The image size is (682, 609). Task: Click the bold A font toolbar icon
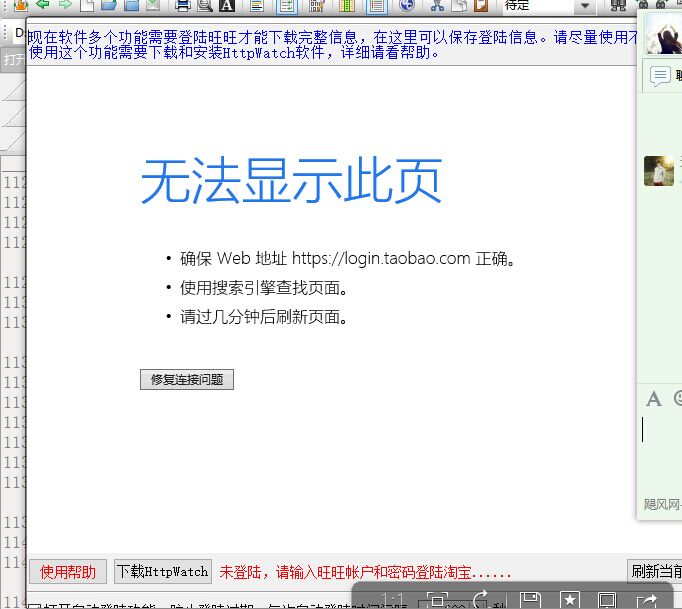click(227, 6)
